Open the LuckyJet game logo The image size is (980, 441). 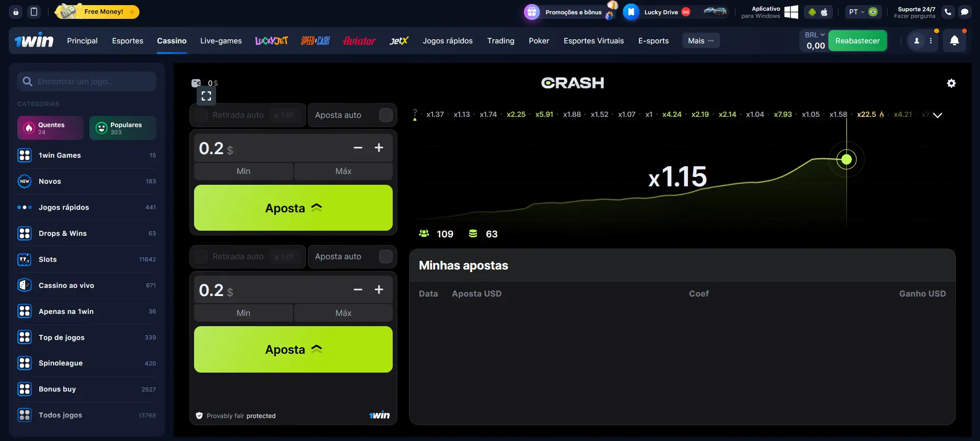[x=272, y=41]
